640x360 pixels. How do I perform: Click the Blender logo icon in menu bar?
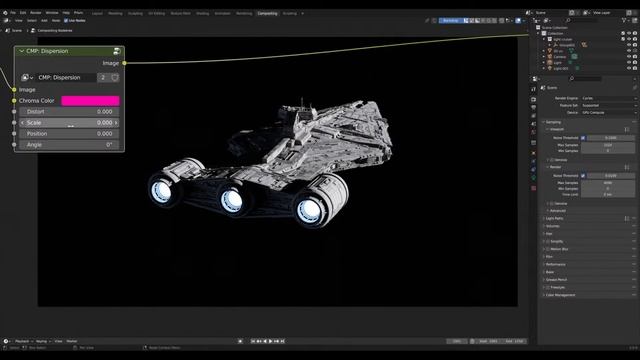tap(5, 13)
